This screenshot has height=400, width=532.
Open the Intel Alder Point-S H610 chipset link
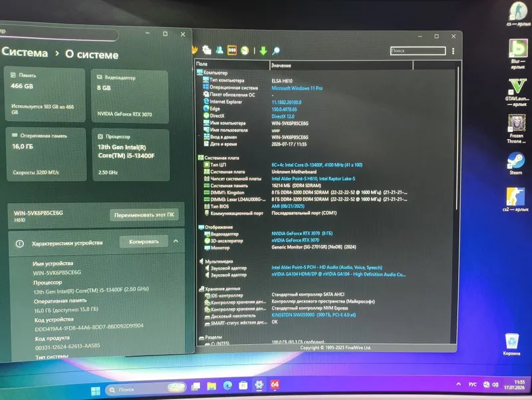(x=313, y=178)
